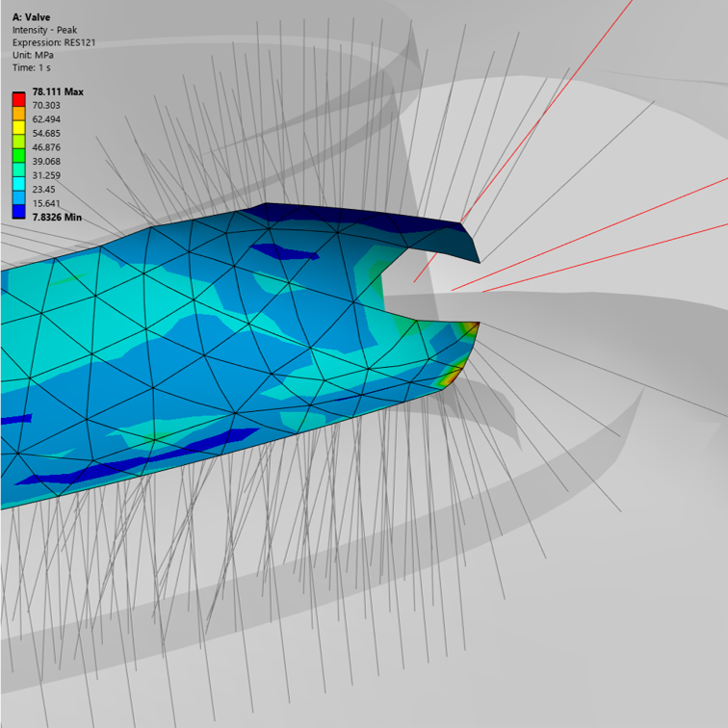Click the '15.641' legend value
This screenshot has width=728, height=728.
pyautogui.click(x=46, y=203)
